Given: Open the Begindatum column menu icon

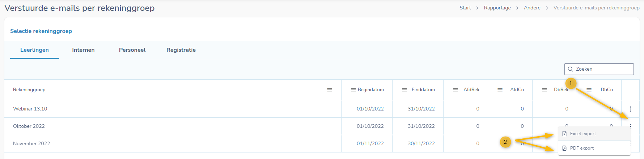Looking at the screenshot, I should coord(353,90).
